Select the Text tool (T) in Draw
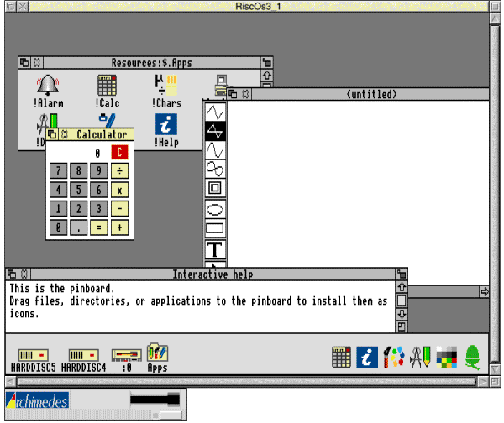 click(215, 249)
